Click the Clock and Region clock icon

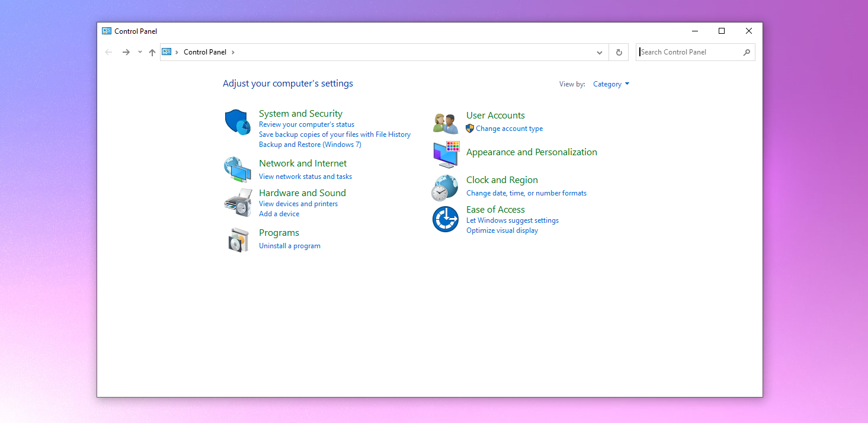click(444, 187)
